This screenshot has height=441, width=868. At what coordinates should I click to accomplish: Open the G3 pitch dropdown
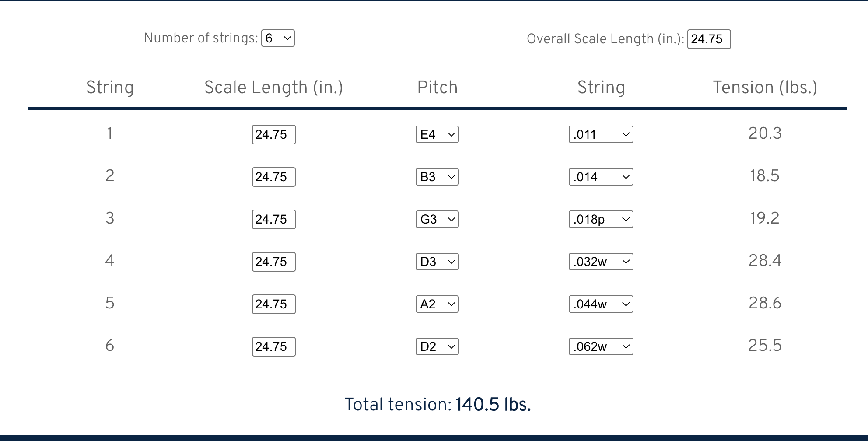437,219
